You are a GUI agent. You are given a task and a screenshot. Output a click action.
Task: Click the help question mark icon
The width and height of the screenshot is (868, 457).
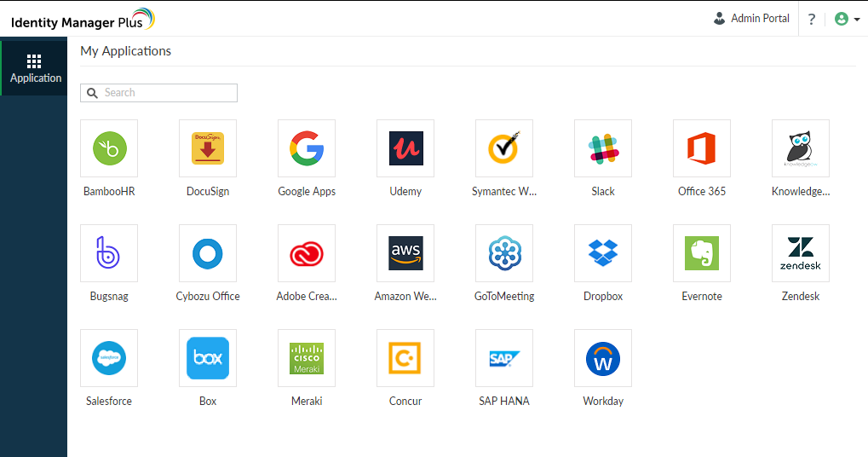point(812,20)
